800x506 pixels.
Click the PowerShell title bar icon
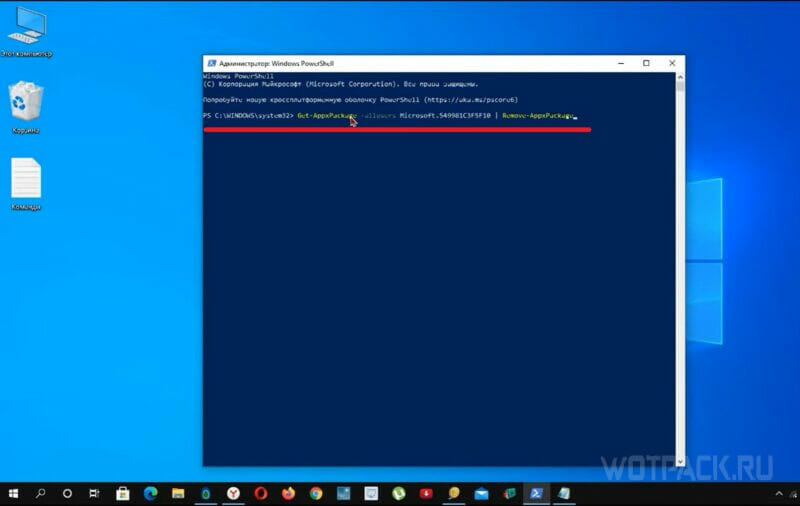click(211, 63)
